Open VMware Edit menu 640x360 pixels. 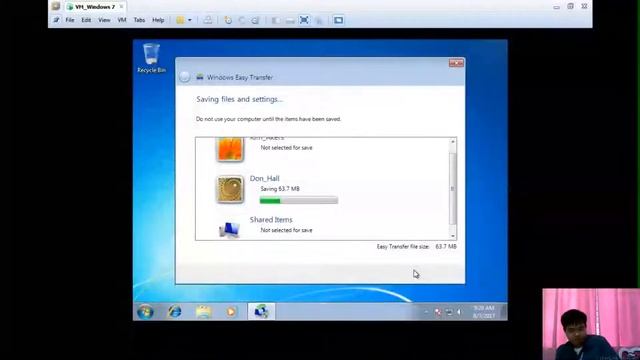(86, 20)
